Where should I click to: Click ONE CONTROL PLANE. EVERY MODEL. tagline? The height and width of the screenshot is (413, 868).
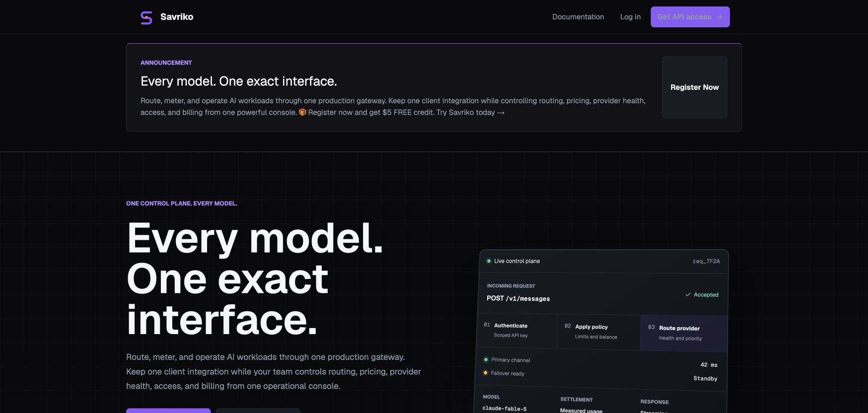click(182, 204)
